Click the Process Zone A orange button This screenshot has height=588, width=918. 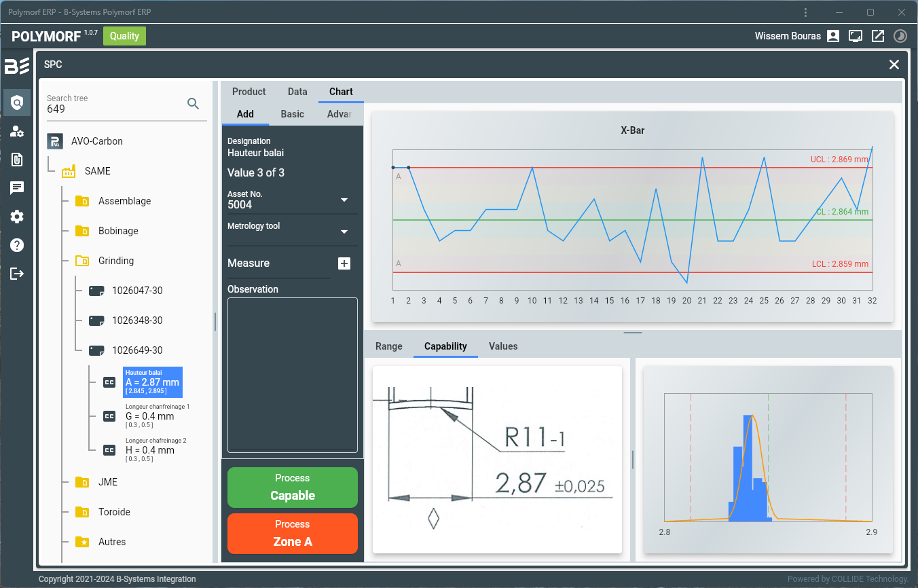(x=292, y=534)
